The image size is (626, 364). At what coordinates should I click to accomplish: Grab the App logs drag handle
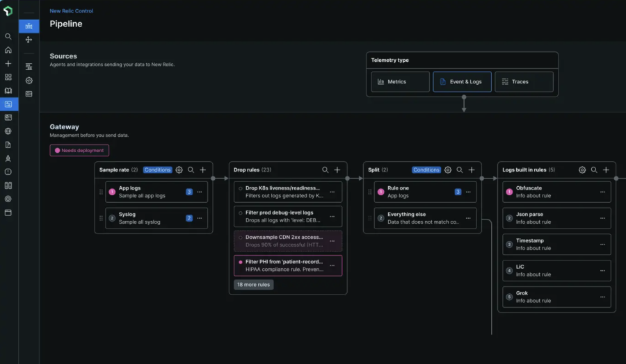(101, 192)
